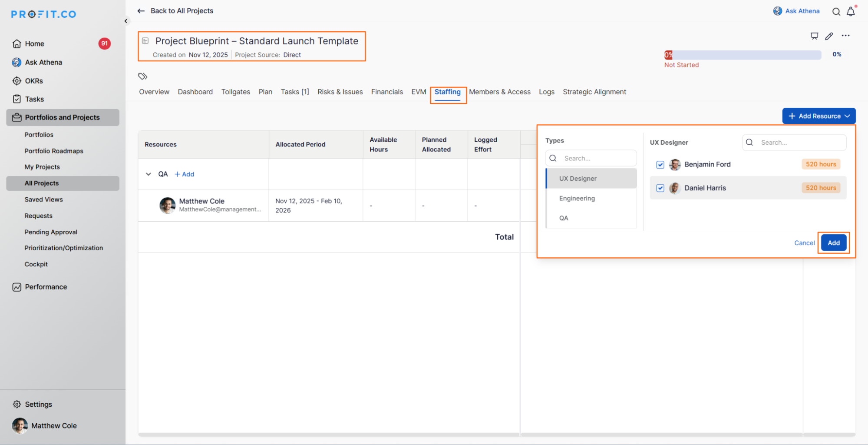Open the Risks & Issues tab

(x=340, y=92)
